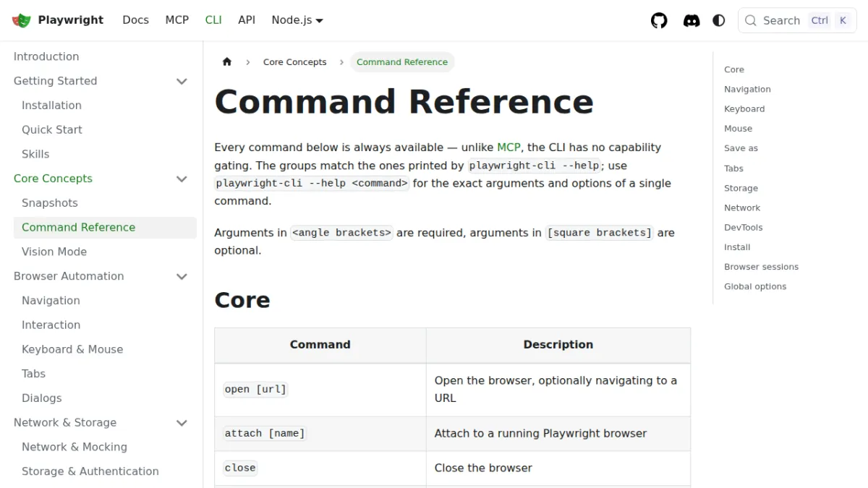Select the CLI navbar item
868x488 pixels.
213,20
